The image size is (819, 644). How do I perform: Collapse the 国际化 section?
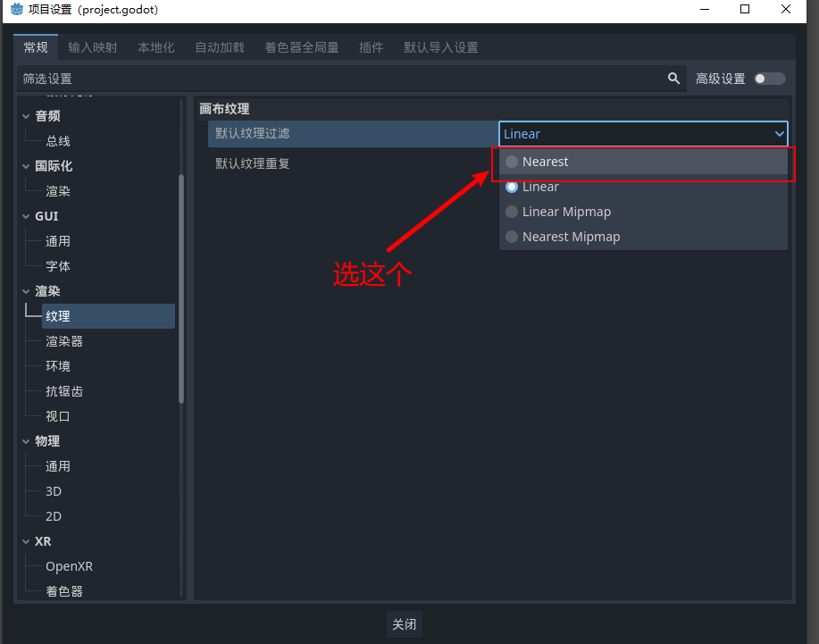[26, 166]
